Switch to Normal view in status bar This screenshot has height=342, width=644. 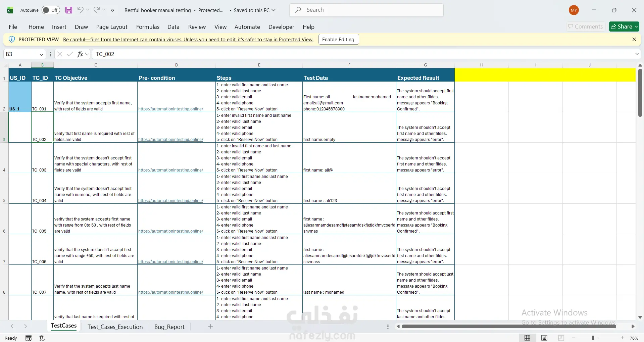[x=528, y=338]
